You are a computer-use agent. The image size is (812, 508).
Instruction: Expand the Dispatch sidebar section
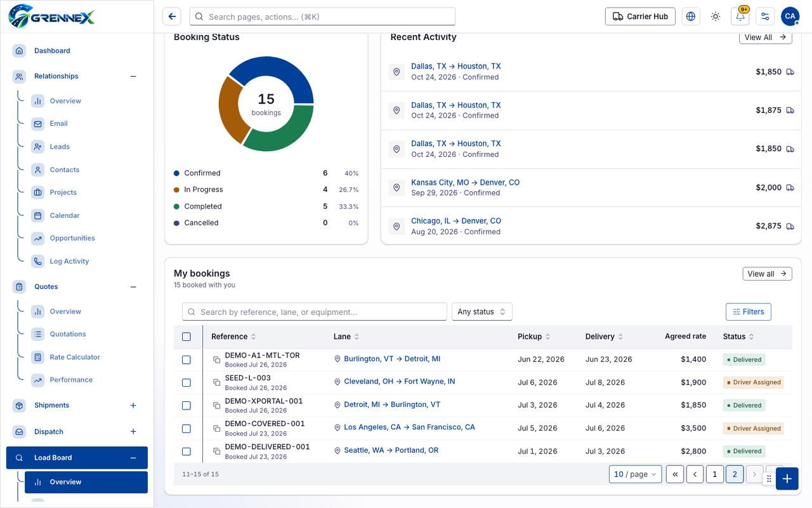point(133,432)
